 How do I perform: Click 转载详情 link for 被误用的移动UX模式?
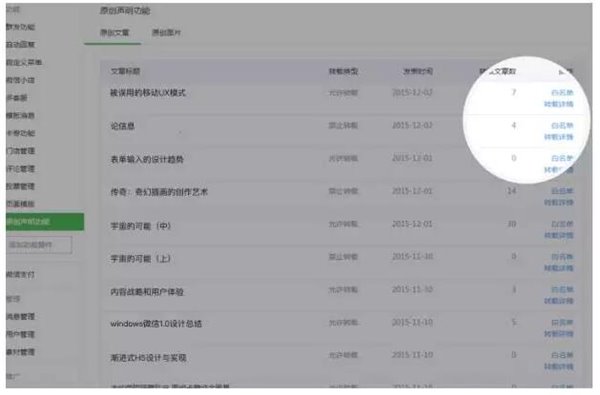[559, 104]
